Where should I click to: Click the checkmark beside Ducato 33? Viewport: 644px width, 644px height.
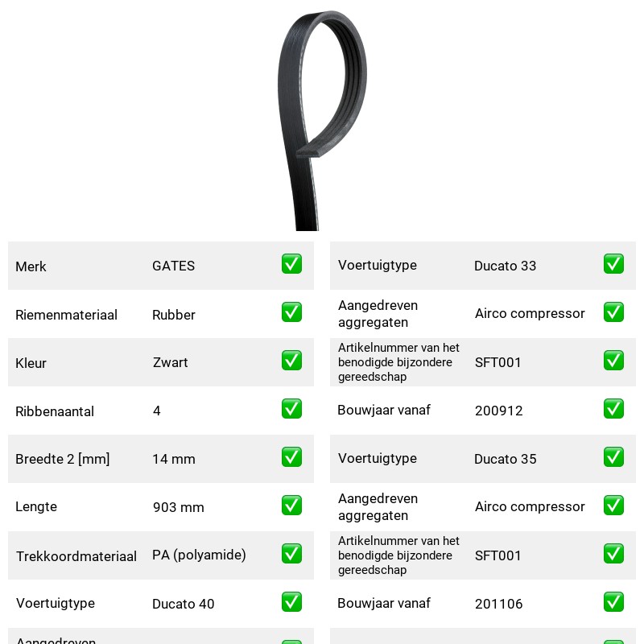pos(613,264)
